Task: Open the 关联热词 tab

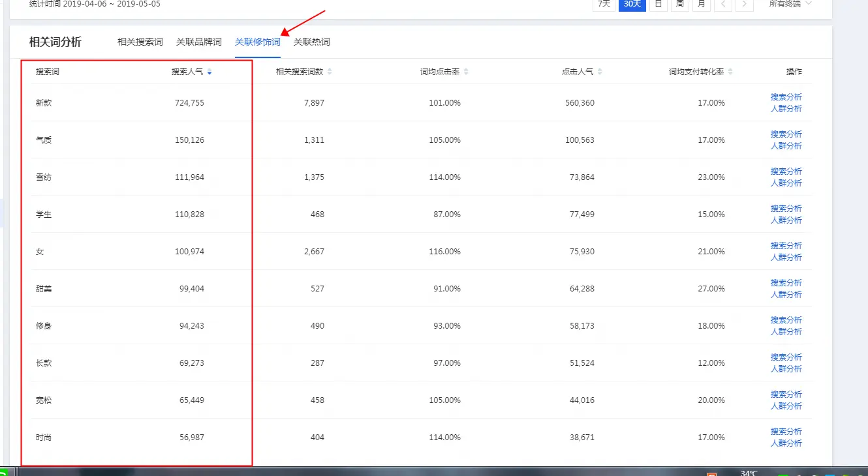Action: point(312,42)
